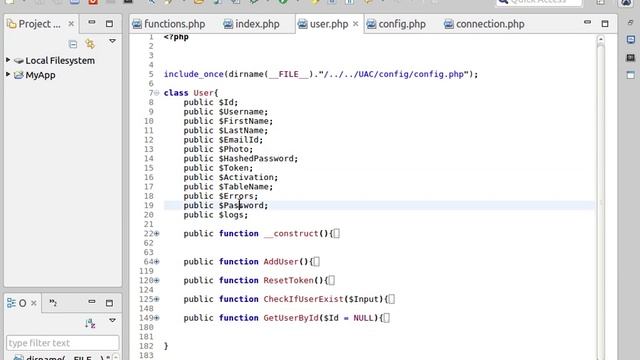Click $logs on line 20

pyautogui.click(x=231, y=215)
